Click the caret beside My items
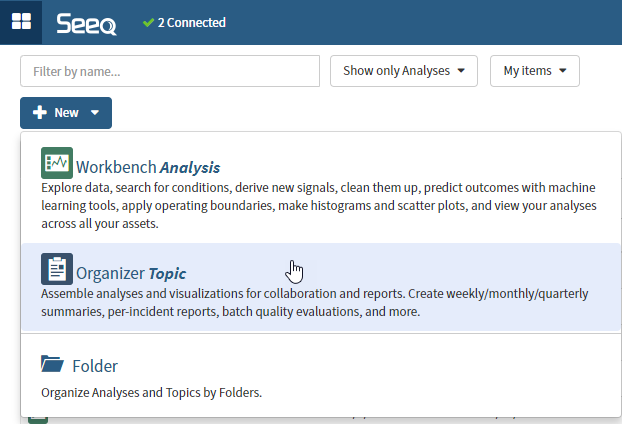 coord(563,71)
